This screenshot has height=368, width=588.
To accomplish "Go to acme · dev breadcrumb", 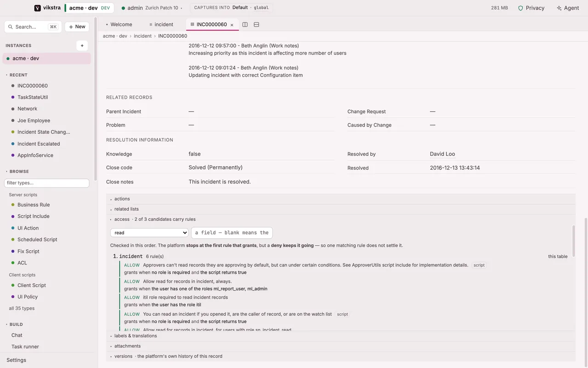I will [115, 36].
